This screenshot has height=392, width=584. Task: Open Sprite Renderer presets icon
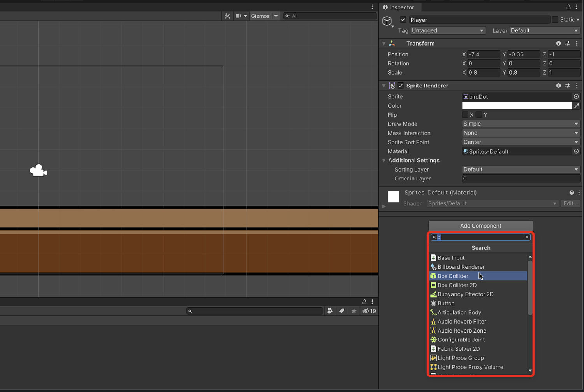(568, 86)
